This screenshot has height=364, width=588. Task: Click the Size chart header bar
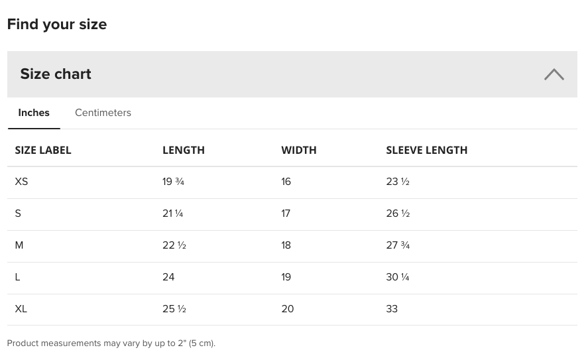[x=292, y=74]
